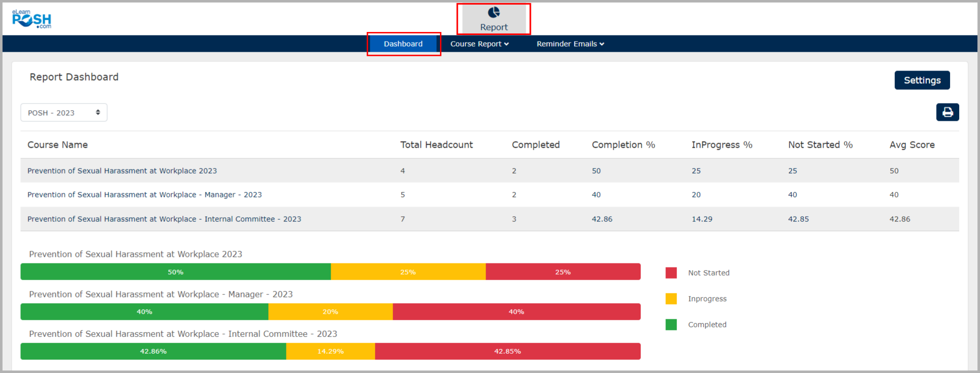Open the Settings button

pos(922,80)
